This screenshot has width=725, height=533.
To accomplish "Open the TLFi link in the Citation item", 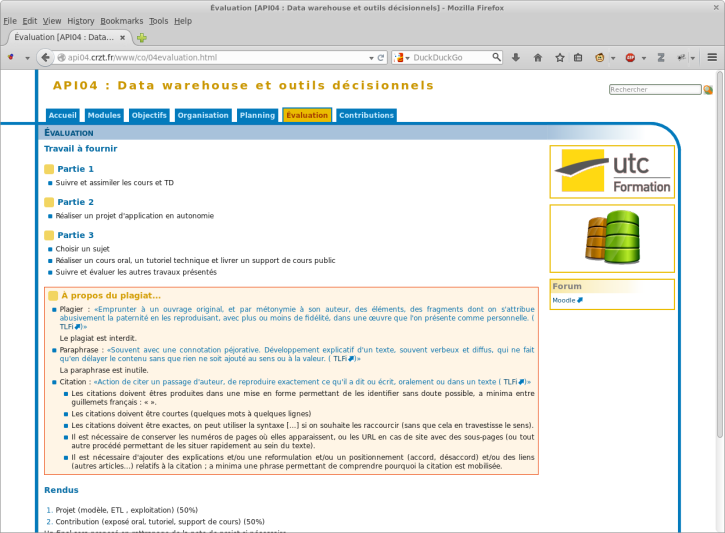I will click(513, 382).
